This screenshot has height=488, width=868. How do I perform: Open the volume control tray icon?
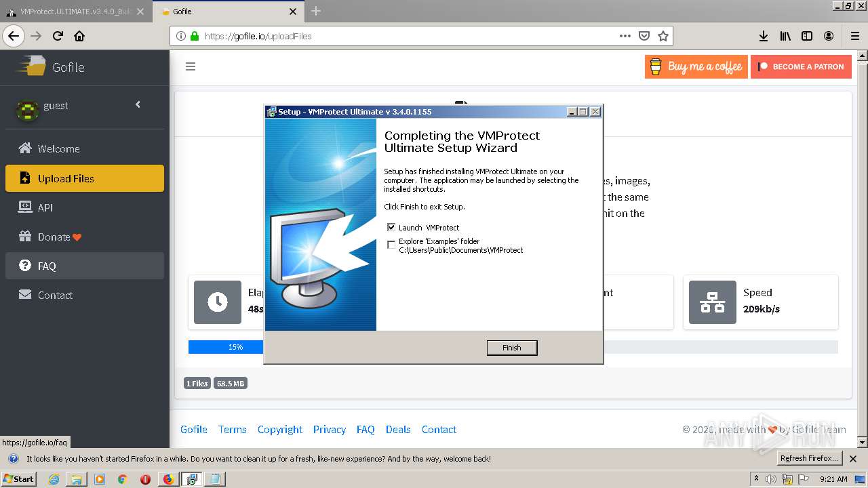tap(770, 479)
